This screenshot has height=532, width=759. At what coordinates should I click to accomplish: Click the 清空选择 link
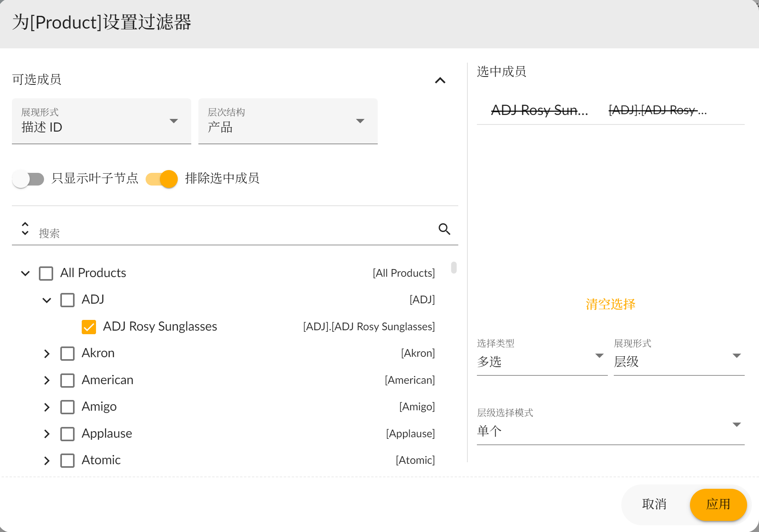point(610,304)
